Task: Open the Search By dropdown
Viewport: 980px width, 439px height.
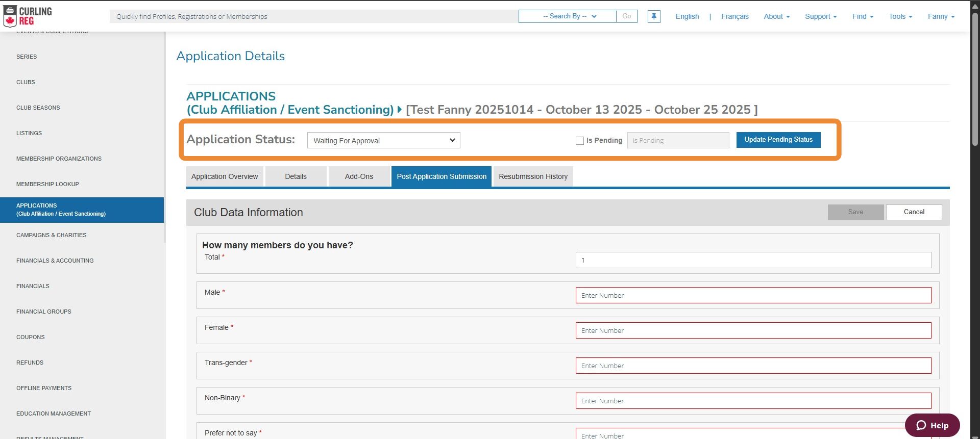Action: 568,16
